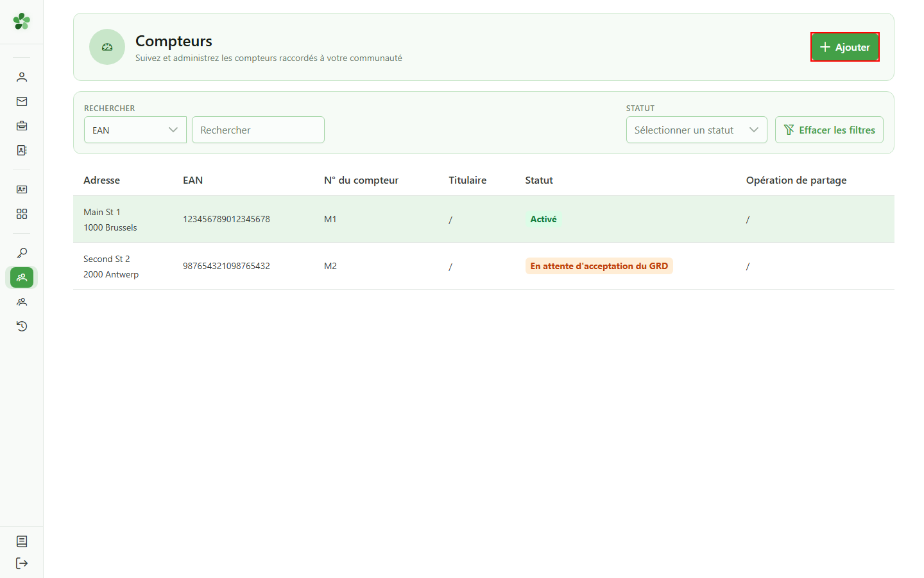Screen dimensions: 924x578
Task: Open the EAN search type dropdown
Action: pos(135,130)
